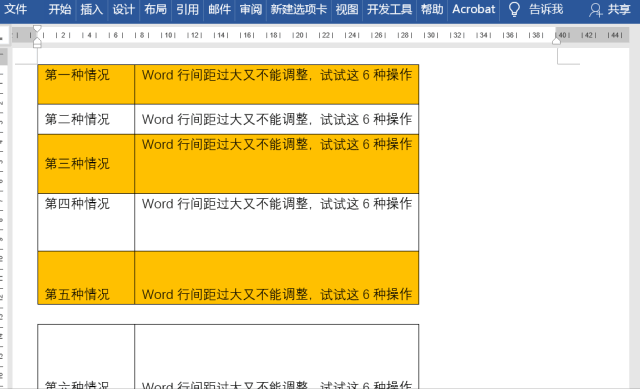Open the 帮助 tab
Image resolution: width=640 pixels, height=389 pixels.
click(432, 9)
